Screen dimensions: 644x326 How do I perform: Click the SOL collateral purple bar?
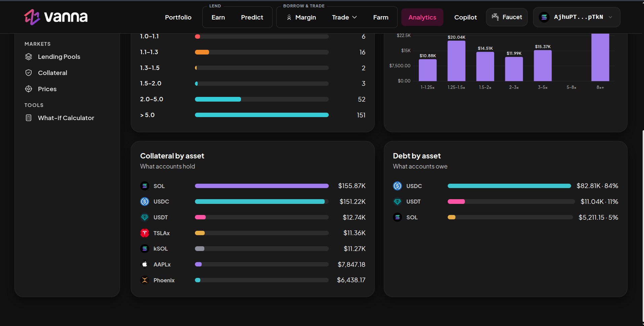[261, 186]
